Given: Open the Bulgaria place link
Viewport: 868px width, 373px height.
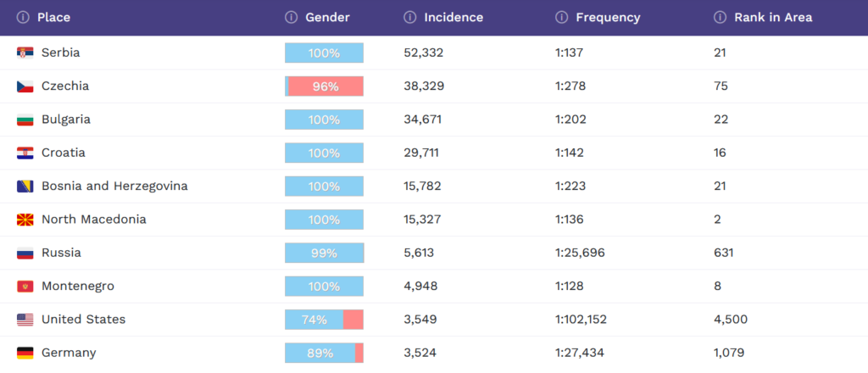Looking at the screenshot, I should pos(66,120).
